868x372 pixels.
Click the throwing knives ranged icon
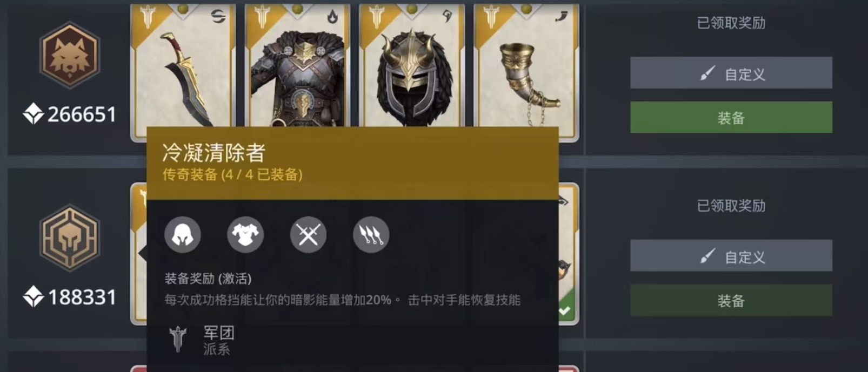click(371, 235)
